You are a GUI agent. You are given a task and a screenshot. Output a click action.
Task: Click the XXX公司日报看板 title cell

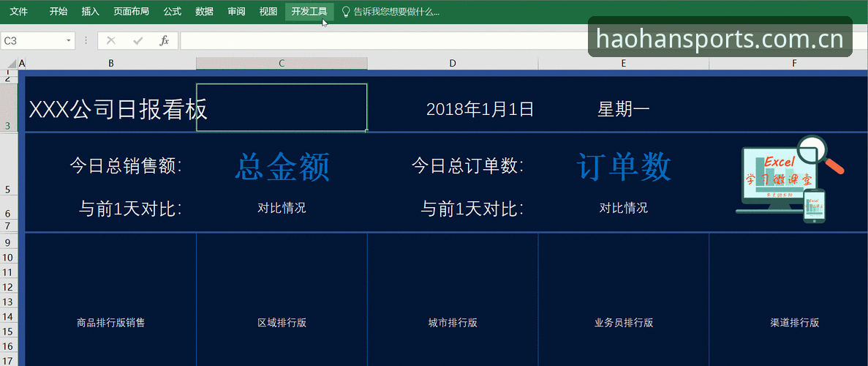[x=118, y=110]
